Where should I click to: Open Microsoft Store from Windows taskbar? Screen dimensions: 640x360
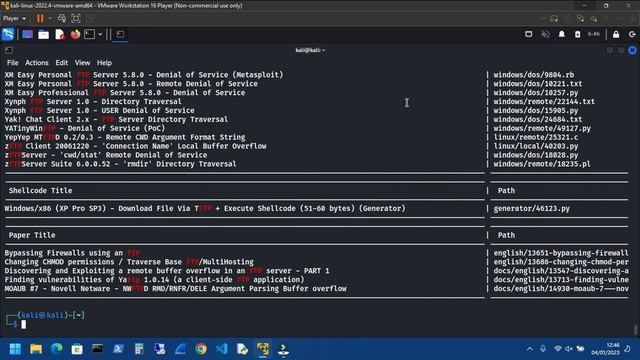(x=77, y=349)
